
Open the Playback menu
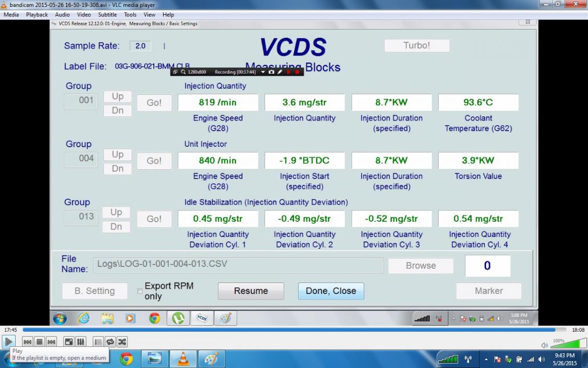click(37, 15)
